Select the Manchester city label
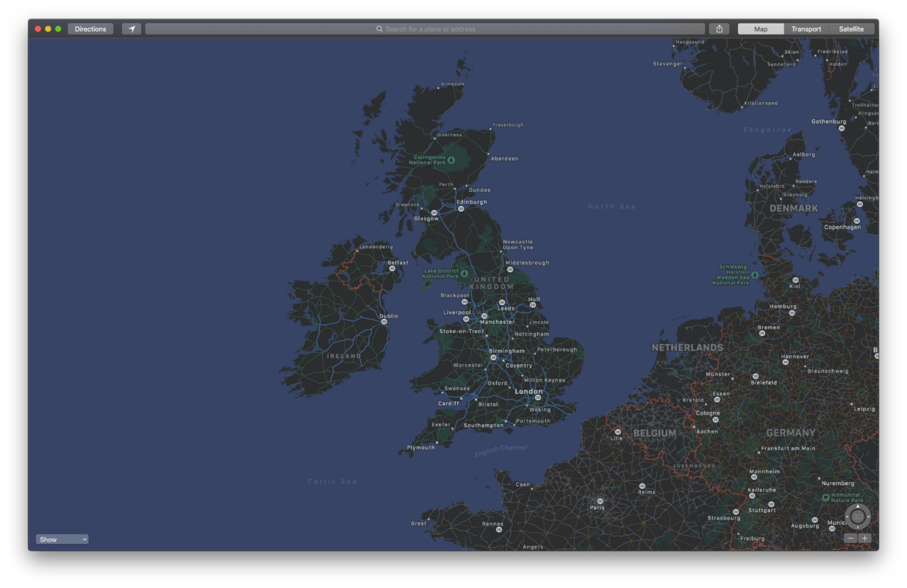This screenshot has width=907, height=588. coord(498,322)
